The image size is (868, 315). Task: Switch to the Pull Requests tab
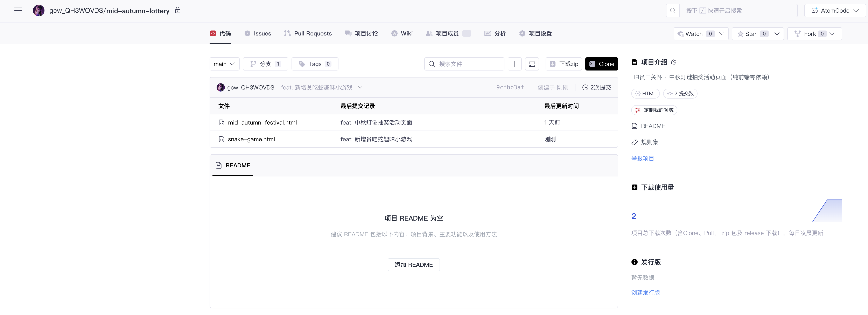[x=308, y=33]
